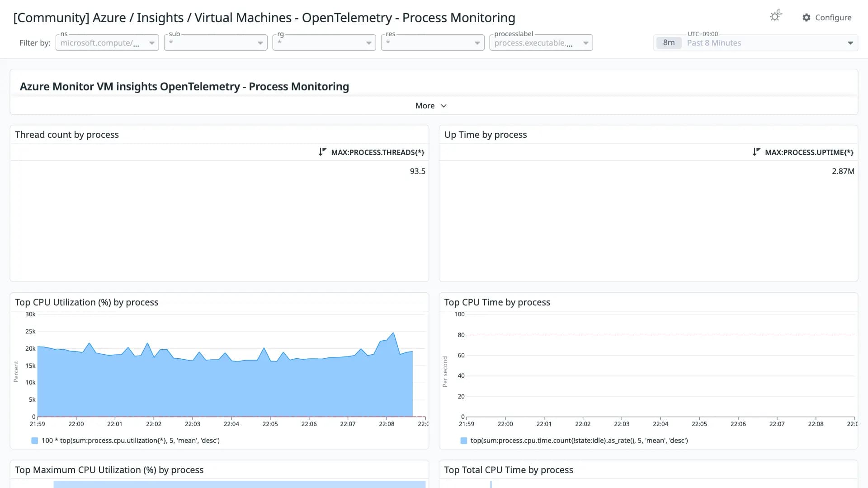Click sort icon beside MAX:PROCESS.UPTIME{*}
This screenshot has height=488, width=868.
[756, 152]
